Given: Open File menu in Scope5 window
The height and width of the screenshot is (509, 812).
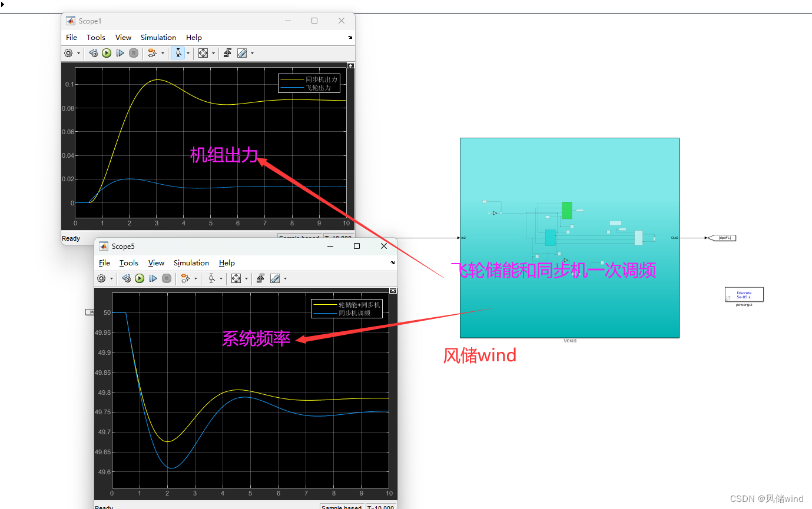Looking at the screenshot, I should point(104,262).
